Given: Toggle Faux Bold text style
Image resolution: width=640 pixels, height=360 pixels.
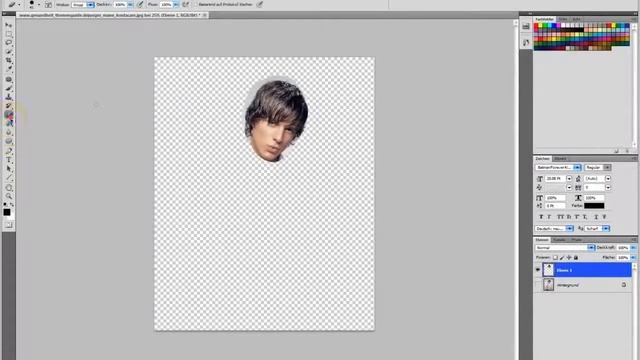Looking at the screenshot, I should click(x=541, y=217).
